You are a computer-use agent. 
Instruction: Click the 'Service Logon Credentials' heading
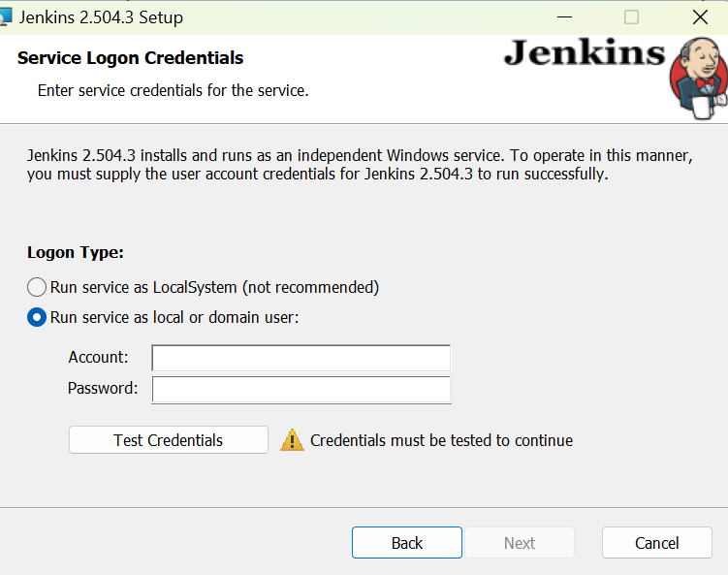point(130,58)
